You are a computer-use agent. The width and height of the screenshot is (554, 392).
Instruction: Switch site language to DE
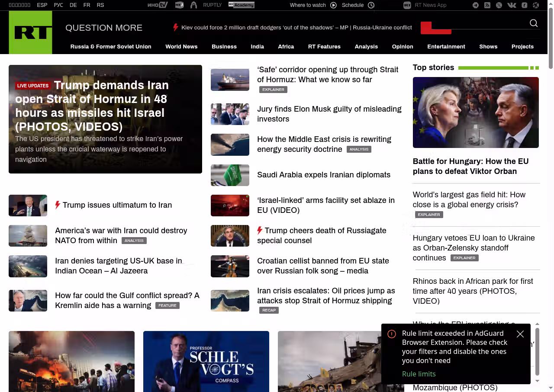click(73, 5)
